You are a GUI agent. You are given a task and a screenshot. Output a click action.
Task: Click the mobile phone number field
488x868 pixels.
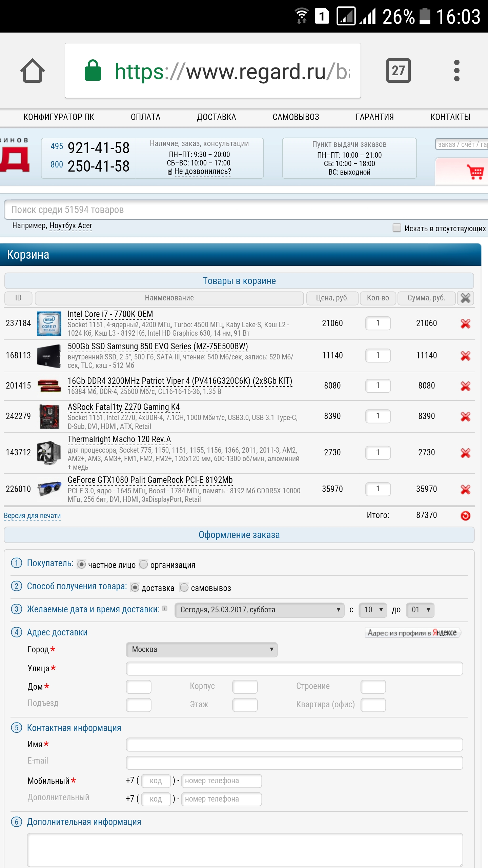[222, 781]
